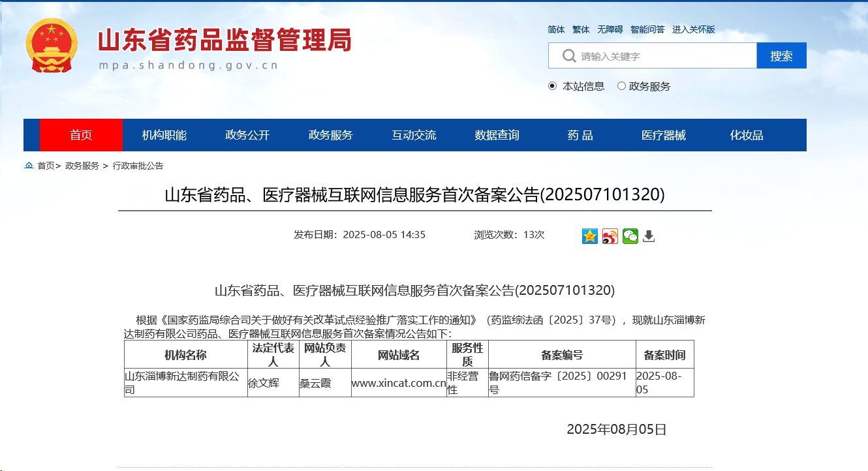Share the announcement to QZone
Image resolution: width=868 pixels, height=471 pixels.
coord(589,236)
